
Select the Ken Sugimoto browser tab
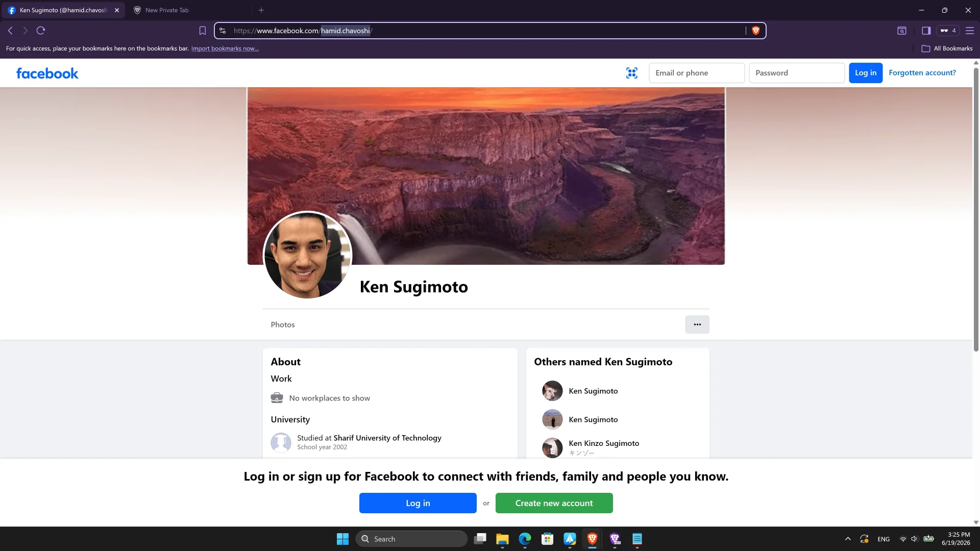64,10
